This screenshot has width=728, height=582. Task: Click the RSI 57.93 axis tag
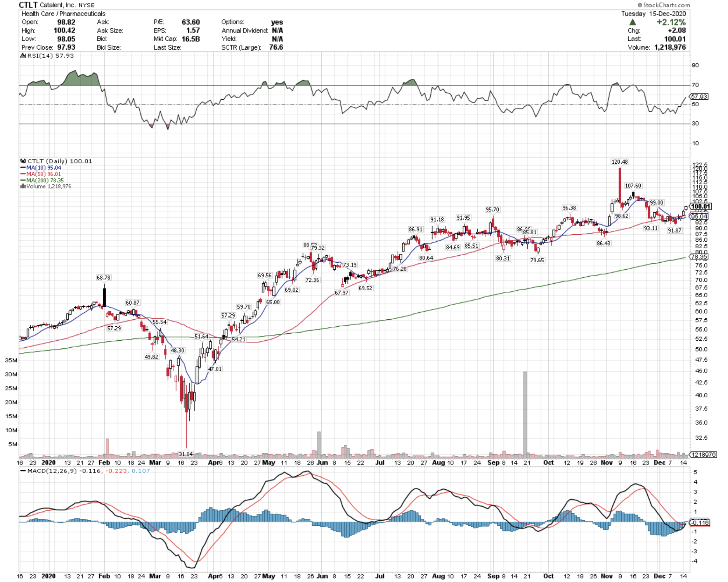pyautogui.click(x=699, y=96)
